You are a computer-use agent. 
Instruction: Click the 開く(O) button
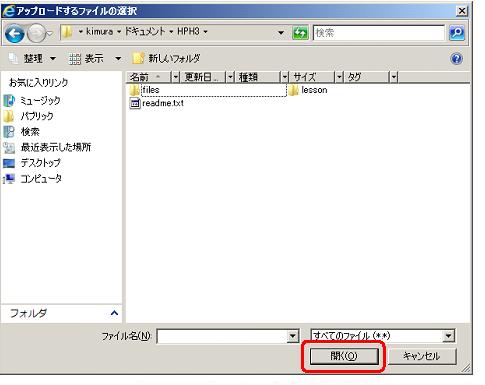(344, 356)
